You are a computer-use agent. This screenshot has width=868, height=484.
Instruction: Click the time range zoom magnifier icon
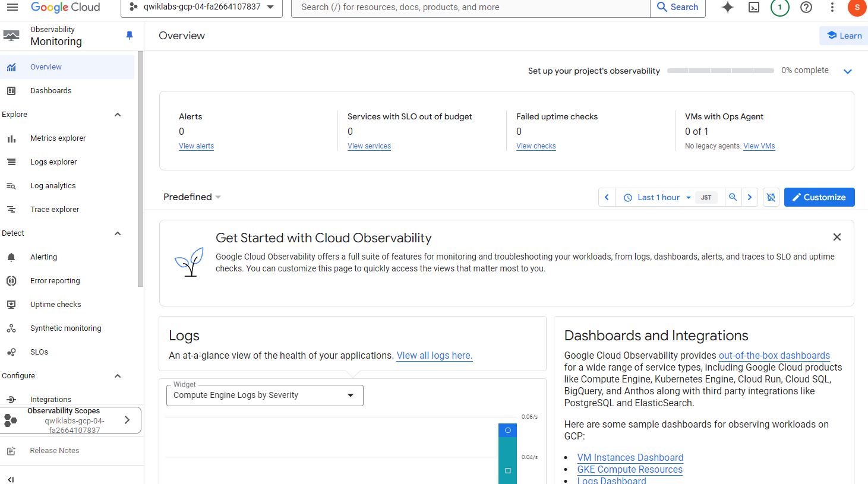pyautogui.click(x=733, y=198)
